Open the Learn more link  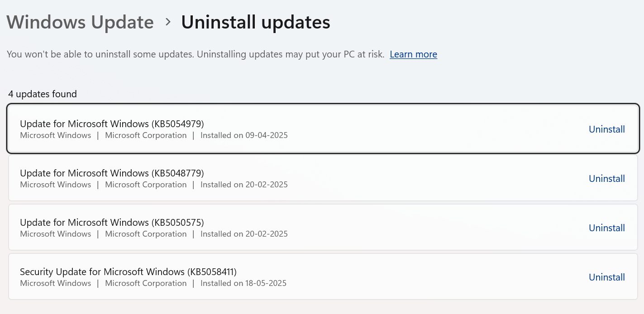pyautogui.click(x=413, y=54)
